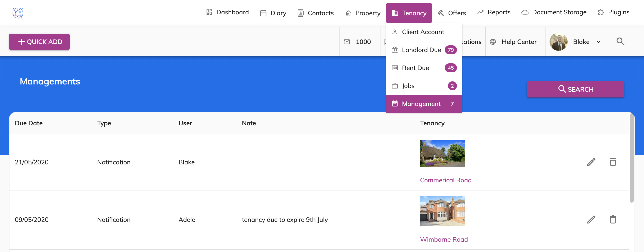Edit the Commerical Road management entry
Image resolution: width=644 pixels, height=252 pixels.
591,162
